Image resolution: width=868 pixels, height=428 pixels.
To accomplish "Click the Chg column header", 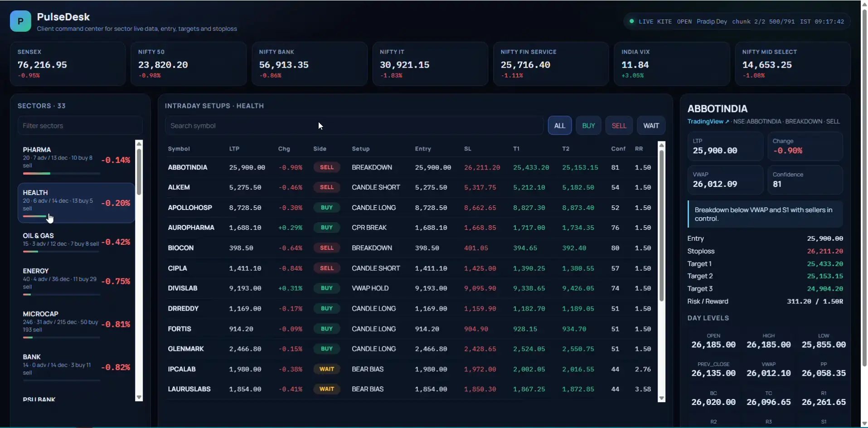I will [x=284, y=149].
